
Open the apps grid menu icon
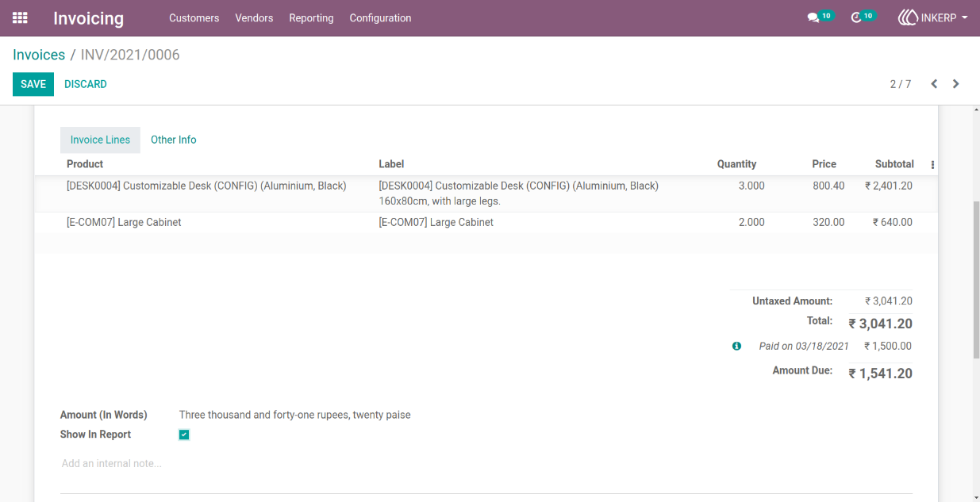pos(20,17)
